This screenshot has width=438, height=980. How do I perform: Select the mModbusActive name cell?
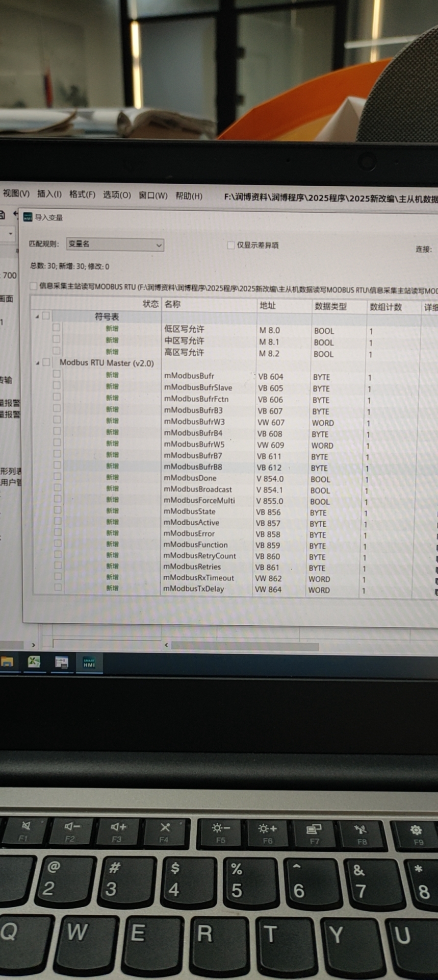191,522
